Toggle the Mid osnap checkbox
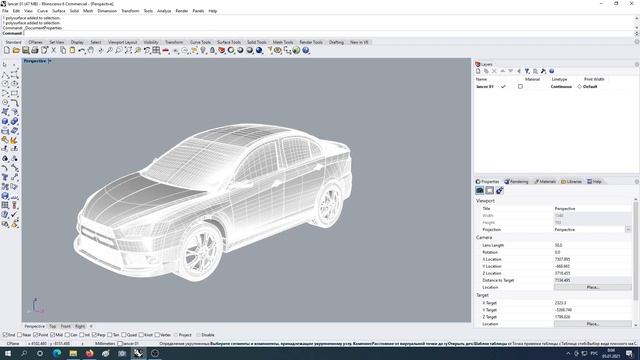640x360 pixels. point(53,335)
